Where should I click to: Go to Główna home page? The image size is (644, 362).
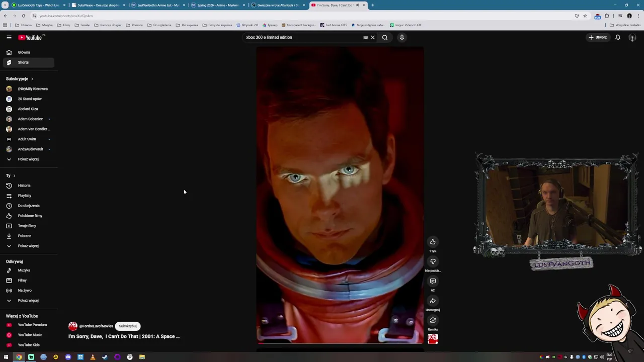point(28,52)
